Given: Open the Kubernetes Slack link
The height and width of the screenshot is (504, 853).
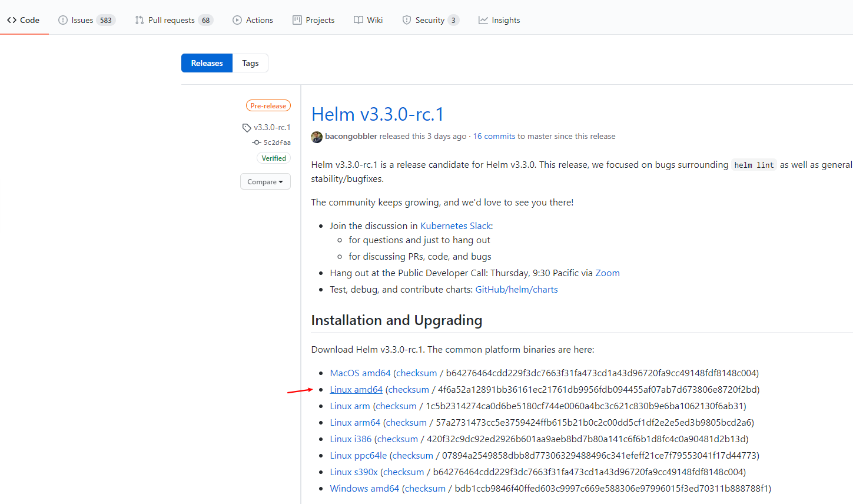Looking at the screenshot, I should click(455, 226).
